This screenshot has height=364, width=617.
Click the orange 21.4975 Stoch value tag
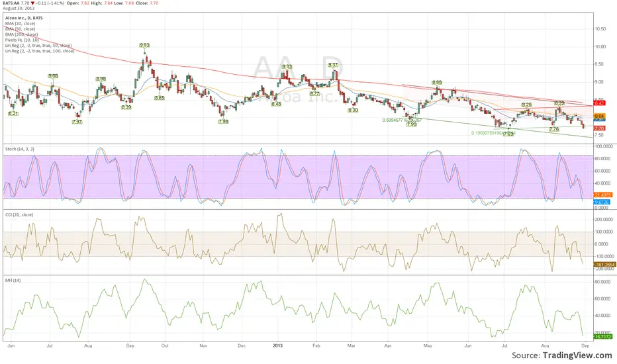(x=603, y=195)
